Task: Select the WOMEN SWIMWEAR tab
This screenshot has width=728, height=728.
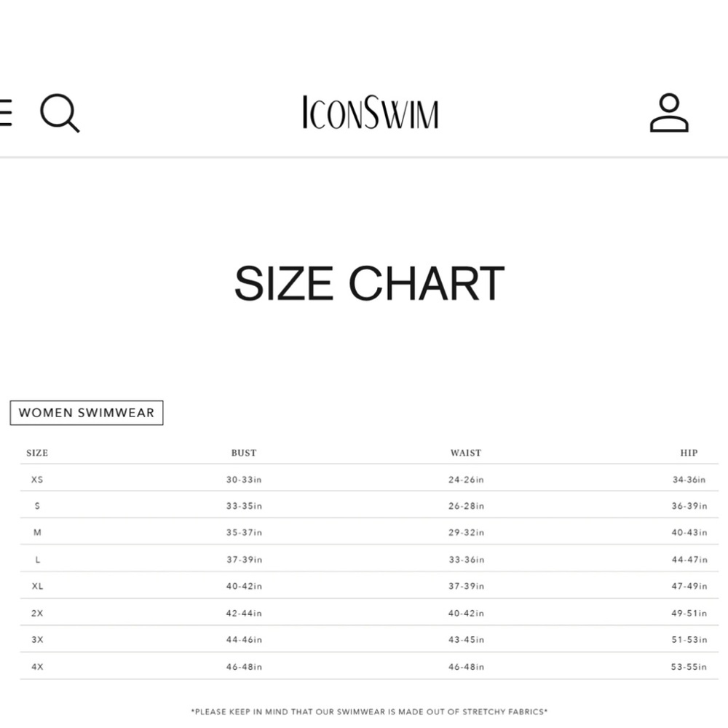Action: coord(87,413)
